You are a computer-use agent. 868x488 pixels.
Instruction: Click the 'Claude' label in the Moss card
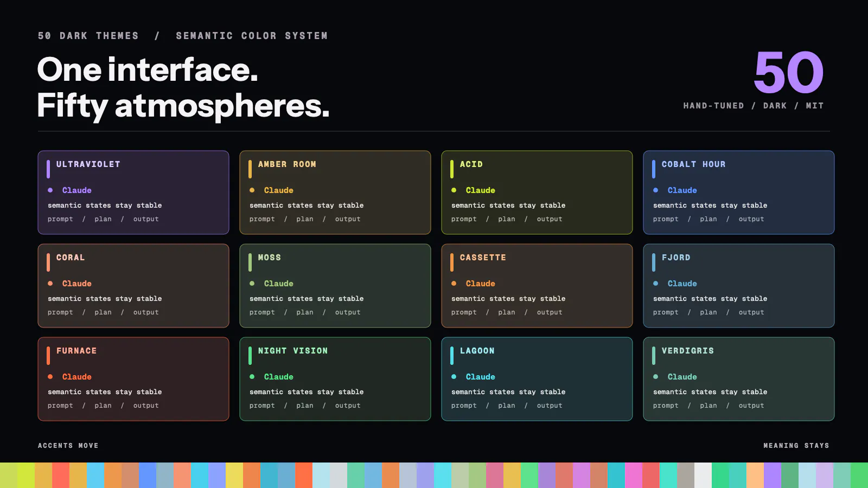pyautogui.click(x=279, y=284)
